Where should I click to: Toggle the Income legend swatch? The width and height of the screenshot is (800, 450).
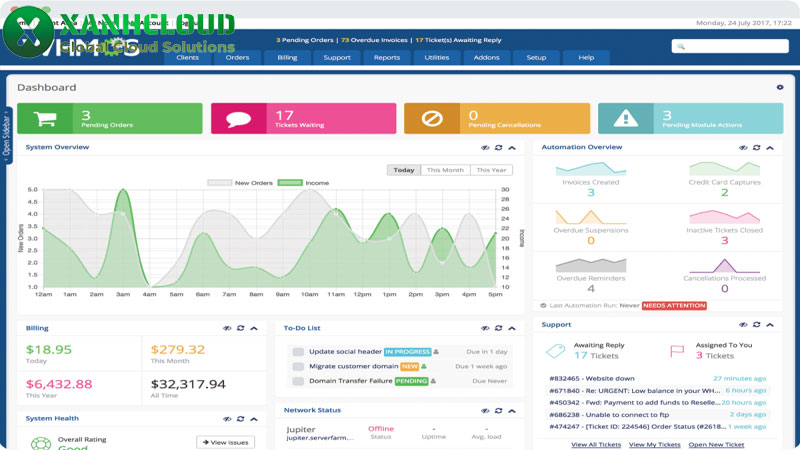click(x=290, y=183)
